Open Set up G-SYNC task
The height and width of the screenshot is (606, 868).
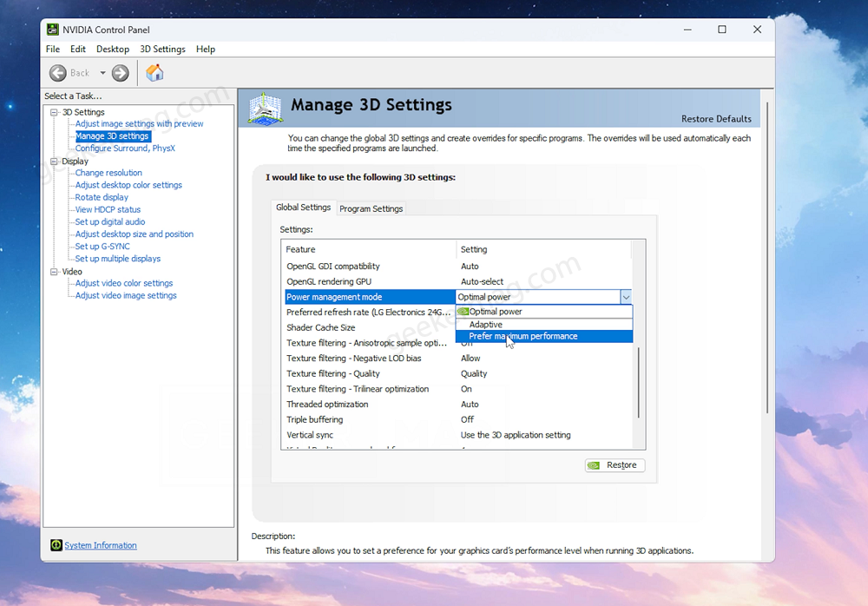[x=102, y=247]
